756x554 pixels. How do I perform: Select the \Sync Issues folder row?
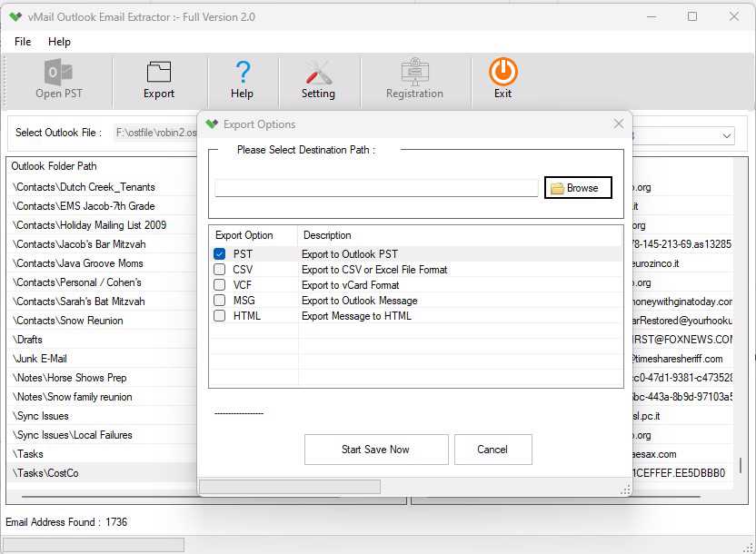coord(102,416)
